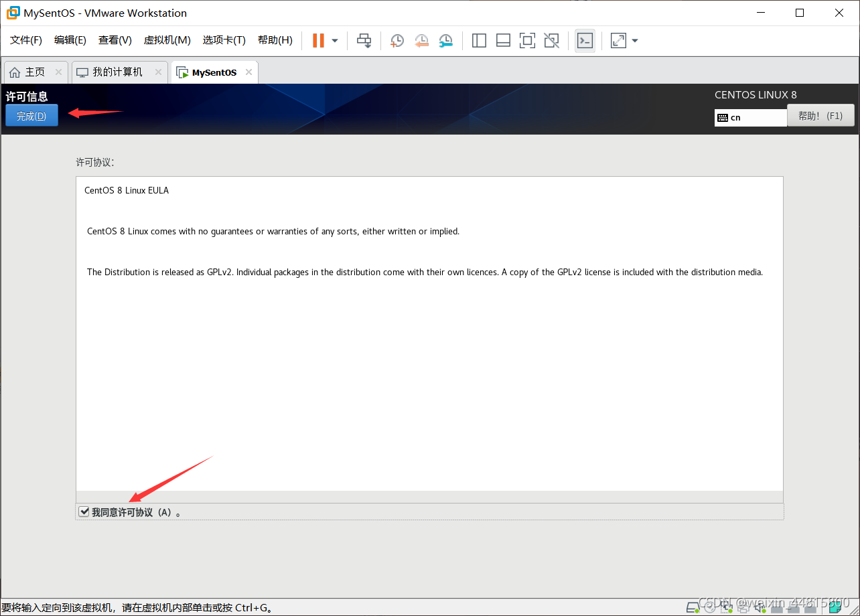This screenshot has width=860, height=616.
Task: Click the keyboard icon next to cn
Action: (x=722, y=118)
